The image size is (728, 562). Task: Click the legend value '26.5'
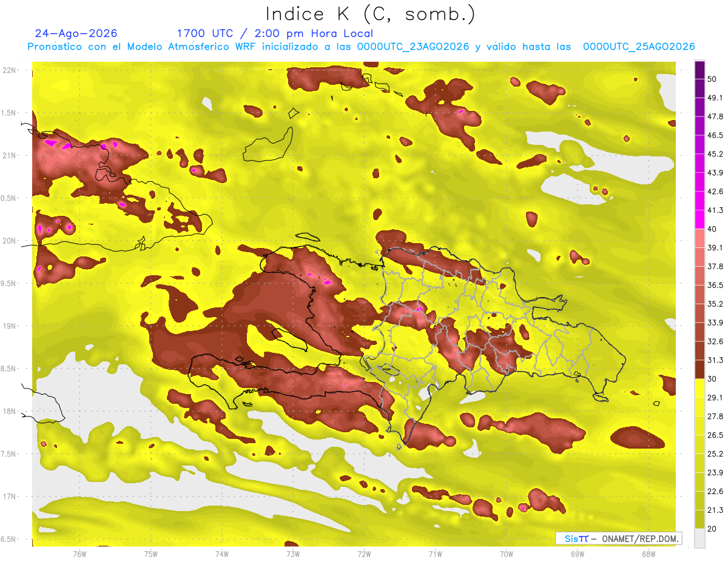coord(715,435)
